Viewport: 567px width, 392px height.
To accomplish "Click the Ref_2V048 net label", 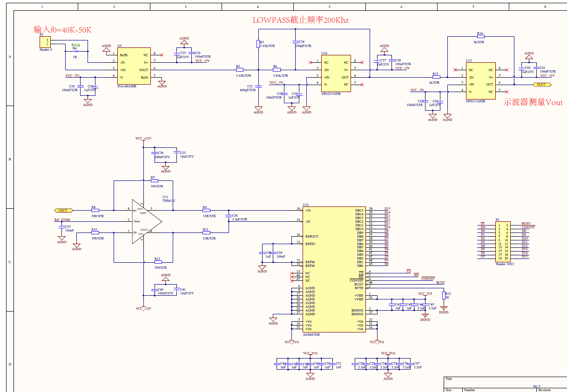I will tap(62, 219).
